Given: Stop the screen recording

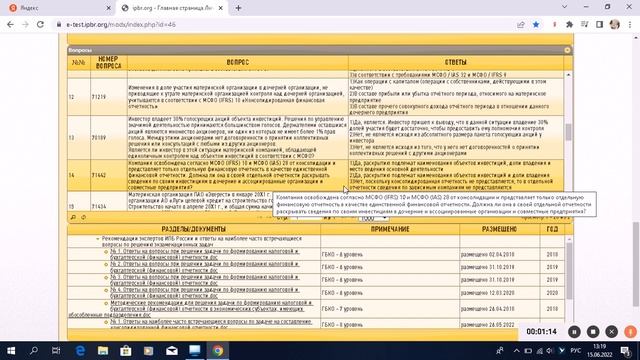Looking at the screenshot, I should 593,332.
